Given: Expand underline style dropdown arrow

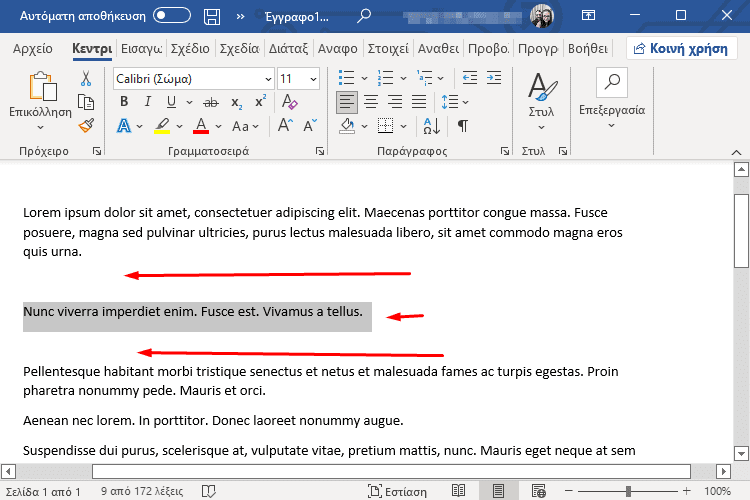Looking at the screenshot, I should 189,102.
